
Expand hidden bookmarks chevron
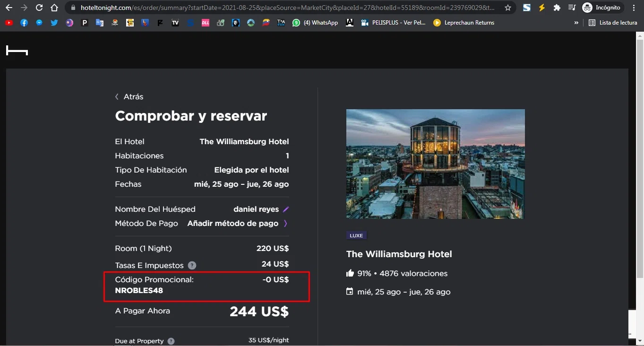[x=576, y=23]
